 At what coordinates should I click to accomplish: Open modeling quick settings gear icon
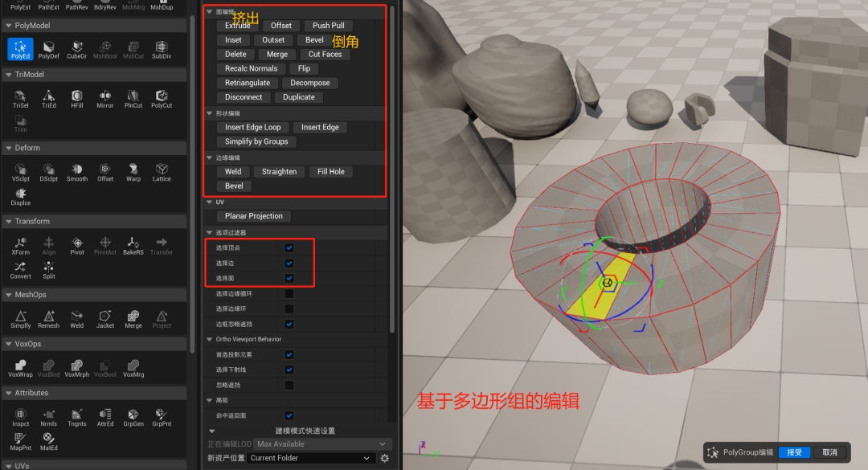[x=385, y=458]
